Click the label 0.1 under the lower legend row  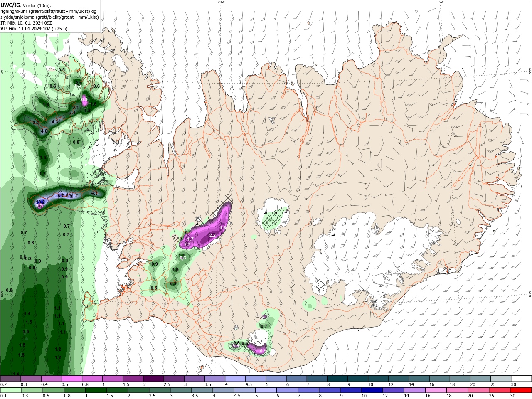pyautogui.click(x=4, y=396)
